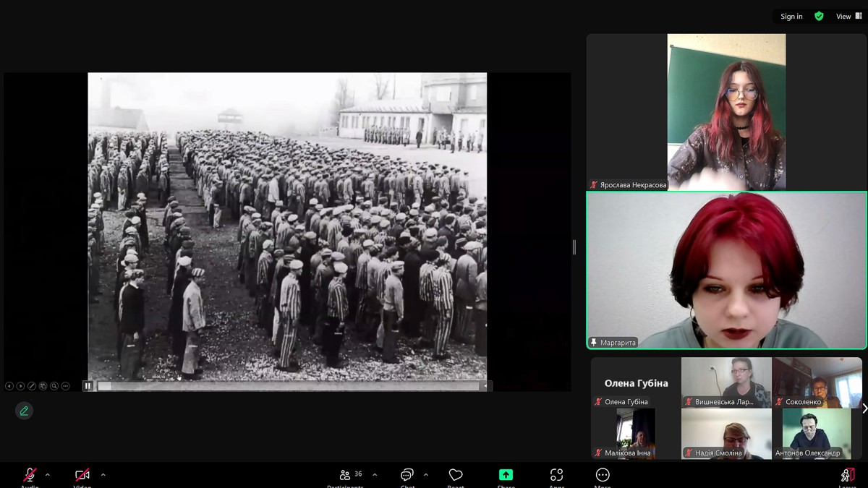Open the see-all-slides button
The width and height of the screenshot is (868, 488).
click(x=43, y=386)
